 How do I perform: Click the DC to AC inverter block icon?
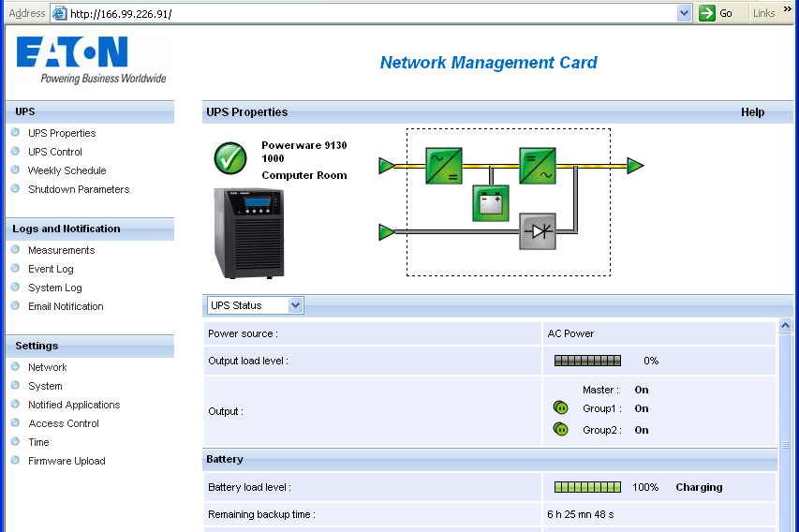[538, 166]
